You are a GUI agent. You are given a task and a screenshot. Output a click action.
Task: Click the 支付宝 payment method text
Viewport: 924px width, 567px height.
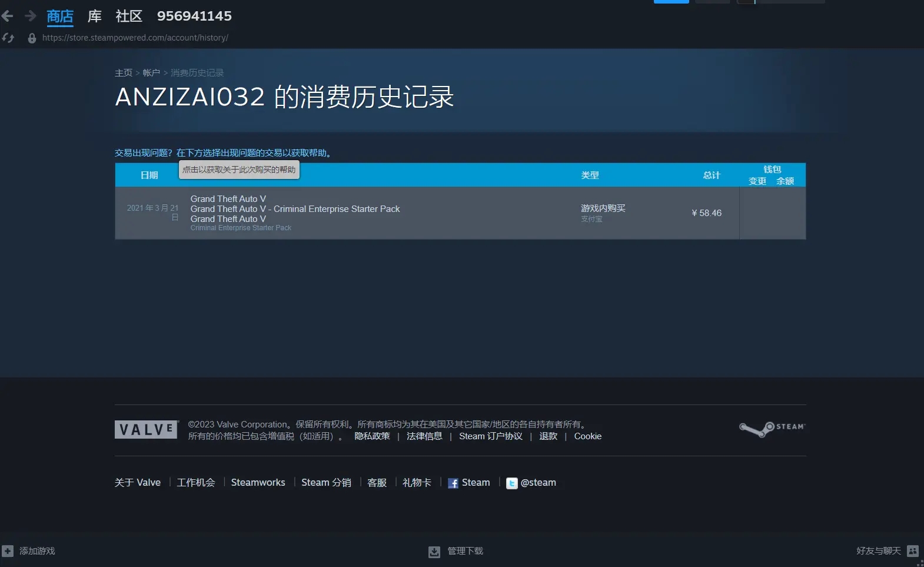click(591, 219)
